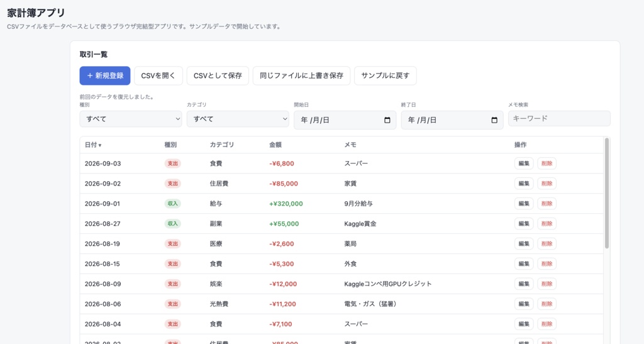Edit the 薬局 entry
The image size is (644, 344).
tap(524, 244)
